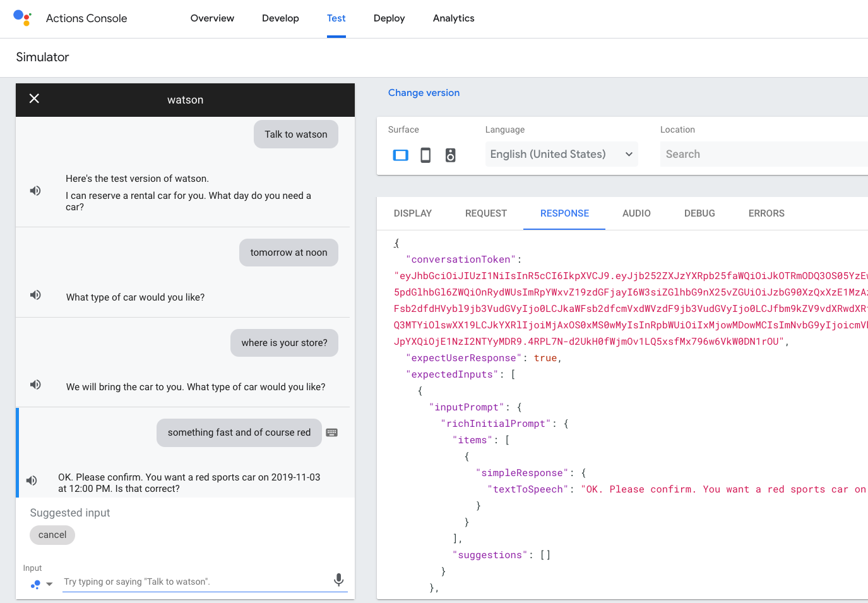Open the Overview tab
This screenshot has height=603, width=868.
(x=212, y=18)
